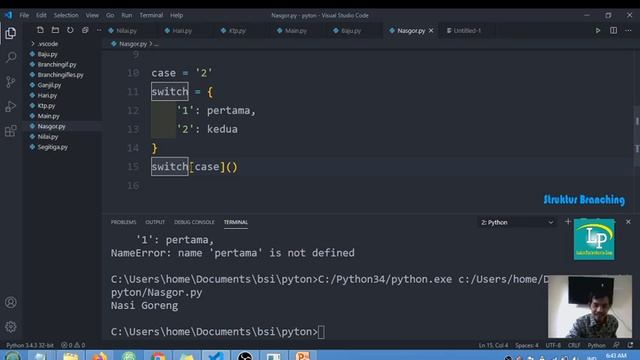Run the Python file with play icon

598,31
